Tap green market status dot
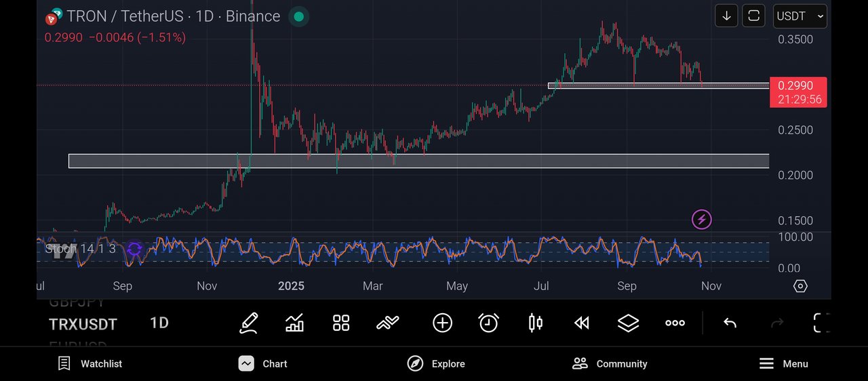This screenshot has height=381, width=868. (x=298, y=16)
